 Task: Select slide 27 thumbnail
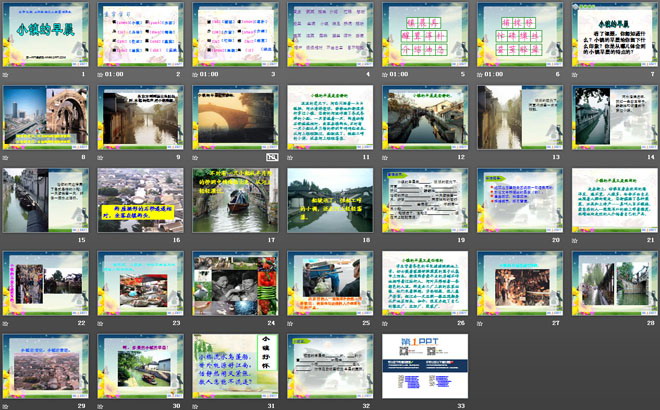520,283
